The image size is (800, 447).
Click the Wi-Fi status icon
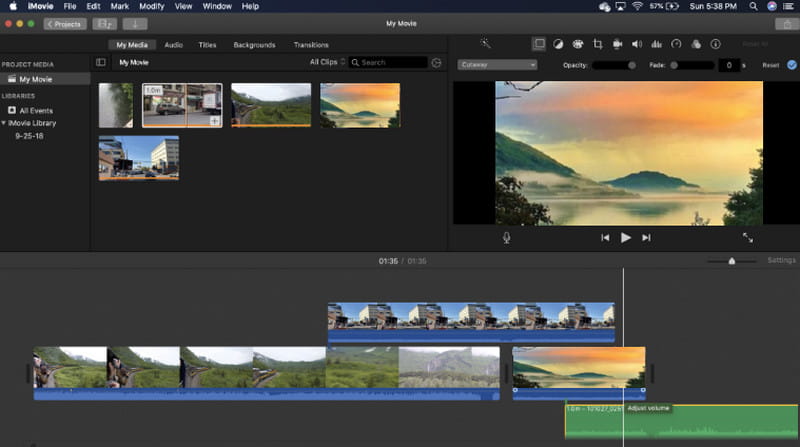637,6
